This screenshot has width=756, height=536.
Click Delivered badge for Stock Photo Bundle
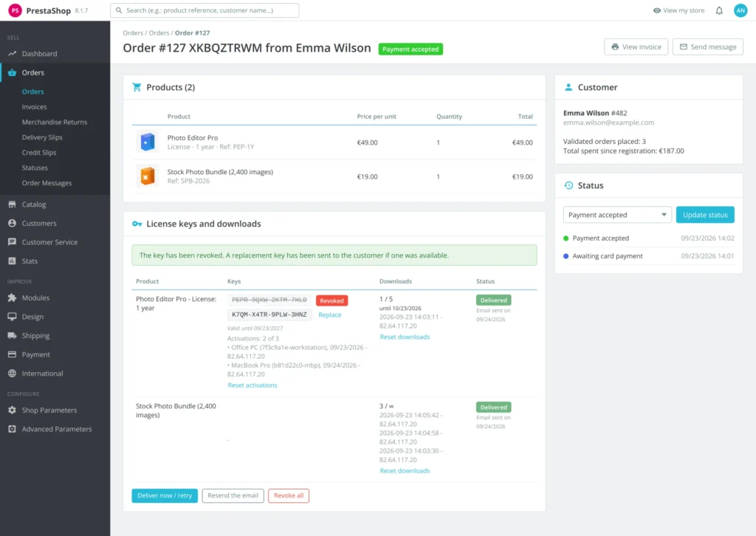pos(494,408)
